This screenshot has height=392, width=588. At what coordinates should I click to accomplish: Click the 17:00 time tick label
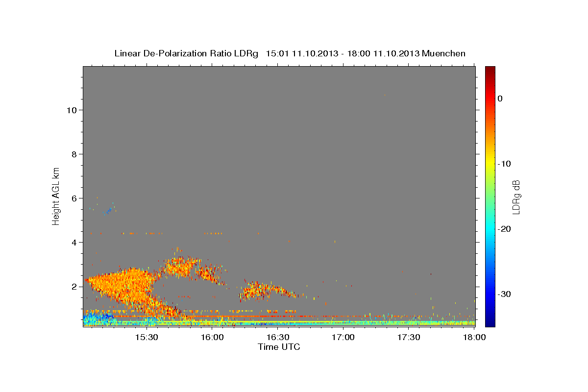pyautogui.click(x=343, y=337)
